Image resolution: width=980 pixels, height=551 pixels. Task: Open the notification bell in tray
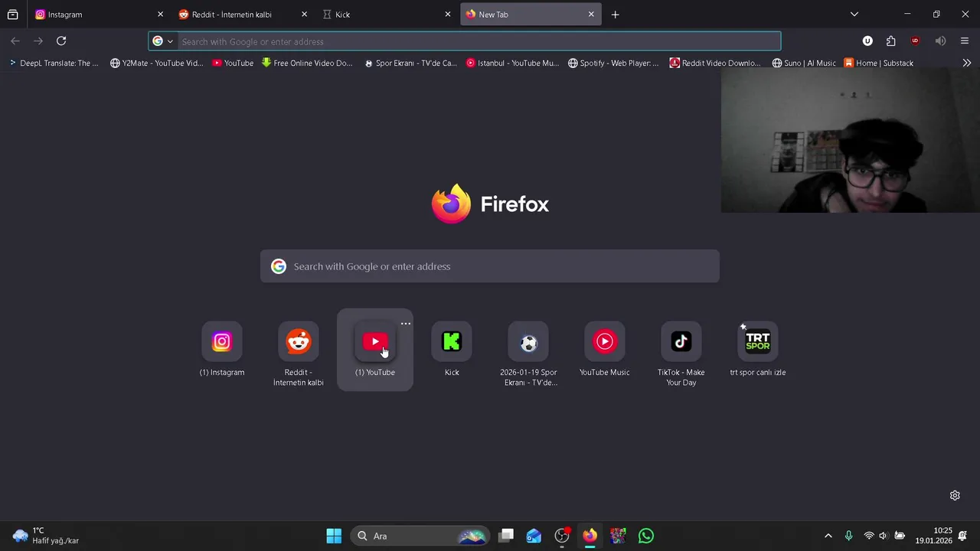pyautogui.click(x=962, y=536)
